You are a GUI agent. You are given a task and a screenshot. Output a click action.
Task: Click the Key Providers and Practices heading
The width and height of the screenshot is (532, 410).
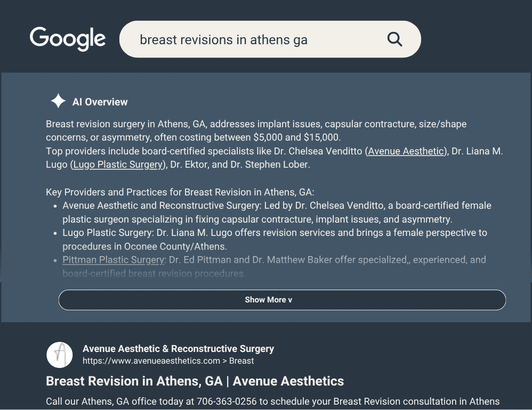[180, 192]
